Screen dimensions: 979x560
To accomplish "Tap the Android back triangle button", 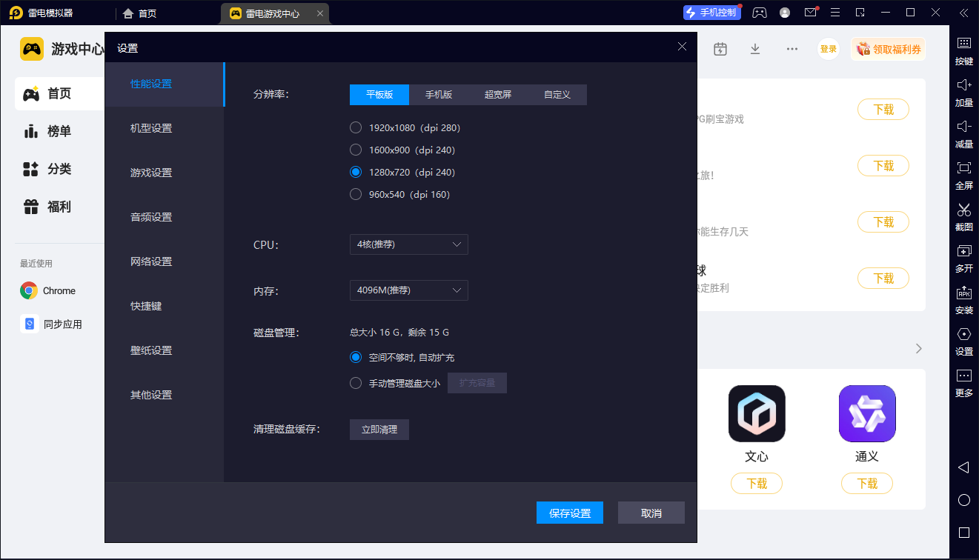I will coord(963,467).
